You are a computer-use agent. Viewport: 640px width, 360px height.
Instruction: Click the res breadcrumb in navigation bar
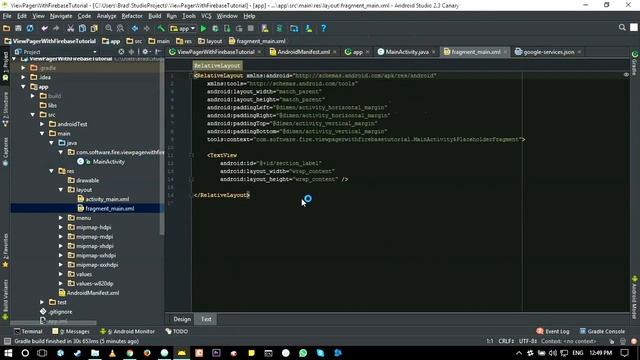coord(184,41)
